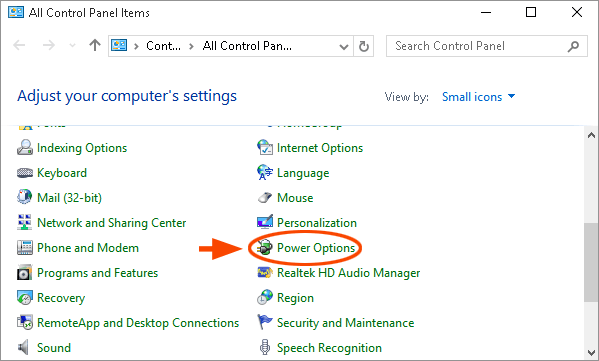Click the Sound speaker icon
The width and height of the screenshot is (599, 361).
24,348
